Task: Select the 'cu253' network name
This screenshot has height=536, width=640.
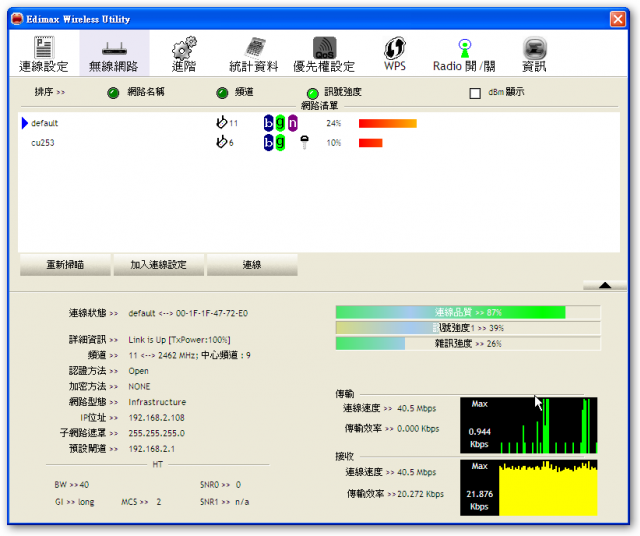Action: [42, 143]
